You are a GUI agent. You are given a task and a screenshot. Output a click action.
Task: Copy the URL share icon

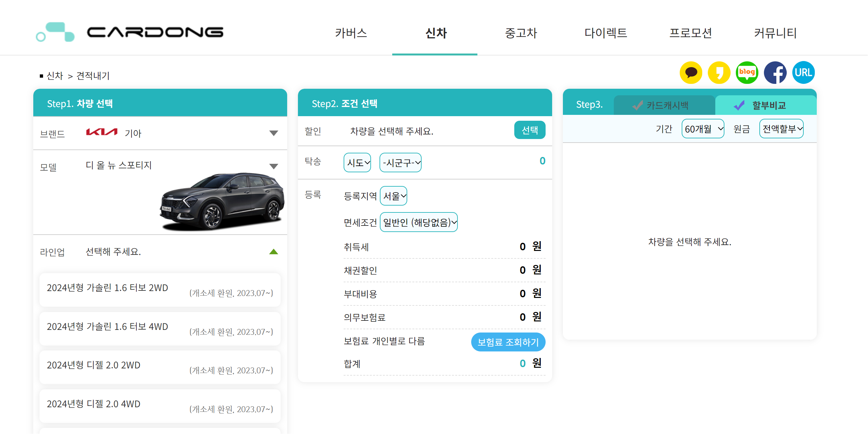point(803,72)
